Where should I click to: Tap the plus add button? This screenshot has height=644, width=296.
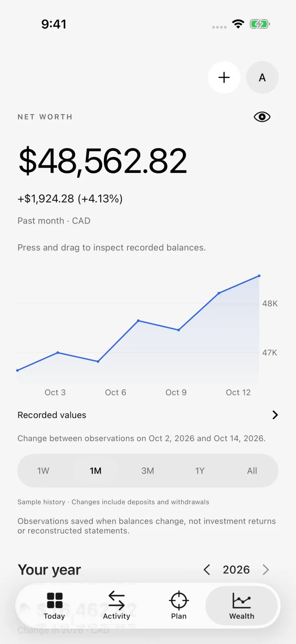click(x=224, y=77)
